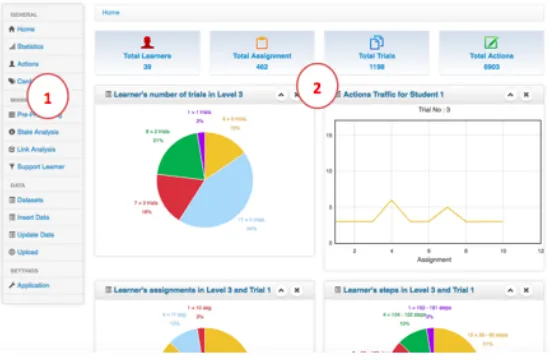The image size is (550, 360).
Task: Click the peak point on yellow traffic line
Action: click(391, 200)
